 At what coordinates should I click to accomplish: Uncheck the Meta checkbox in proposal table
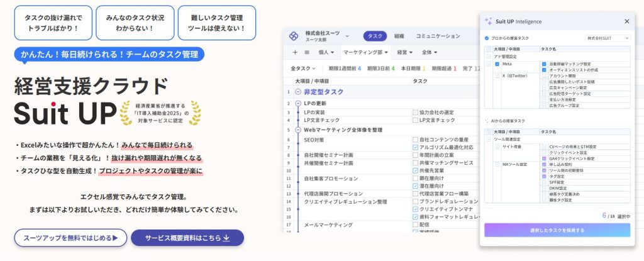click(x=497, y=64)
